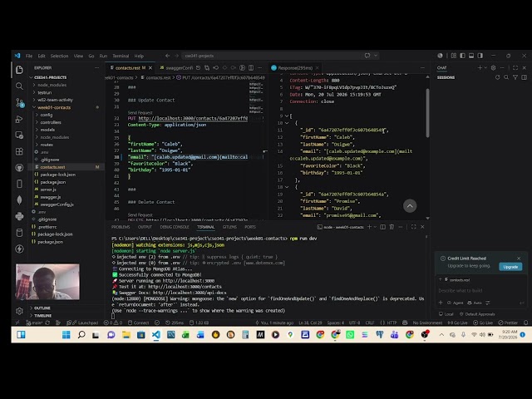Click the split editor icon in editor toolbar
Viewport: 532px width, 399px height.
pyautogui.click(x=251, y=68)
